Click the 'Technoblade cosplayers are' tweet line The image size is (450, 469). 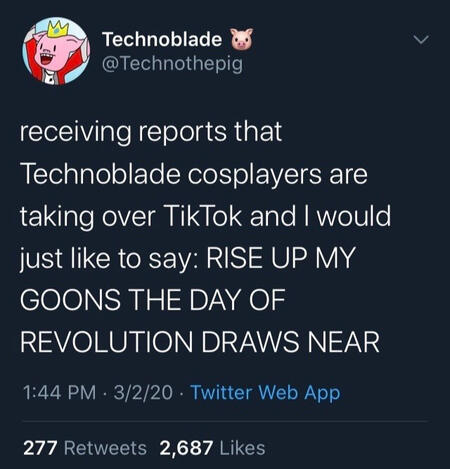tap(194, 174)
